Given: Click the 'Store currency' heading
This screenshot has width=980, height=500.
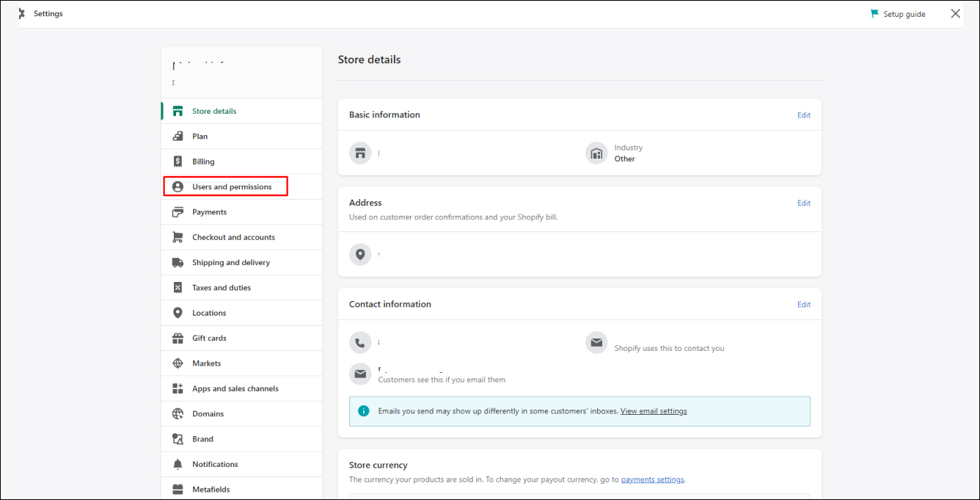Looking at the screenshot, I should coord(378,465).
